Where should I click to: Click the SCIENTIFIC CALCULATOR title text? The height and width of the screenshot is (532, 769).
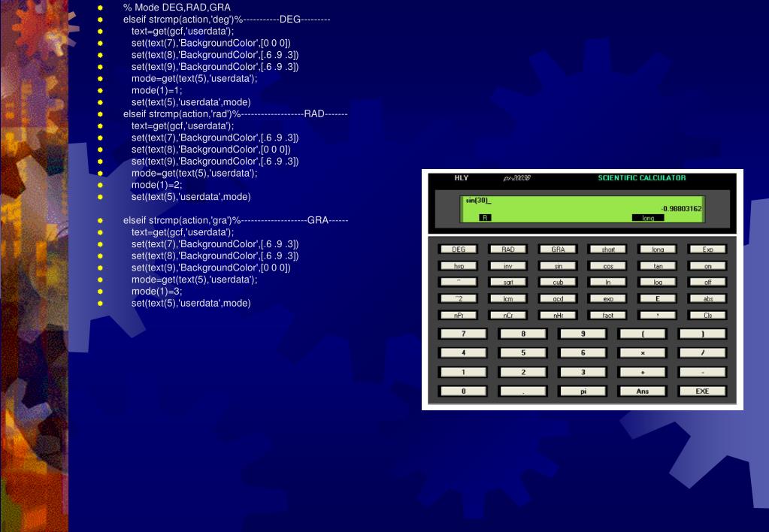(x=641, y=178)
